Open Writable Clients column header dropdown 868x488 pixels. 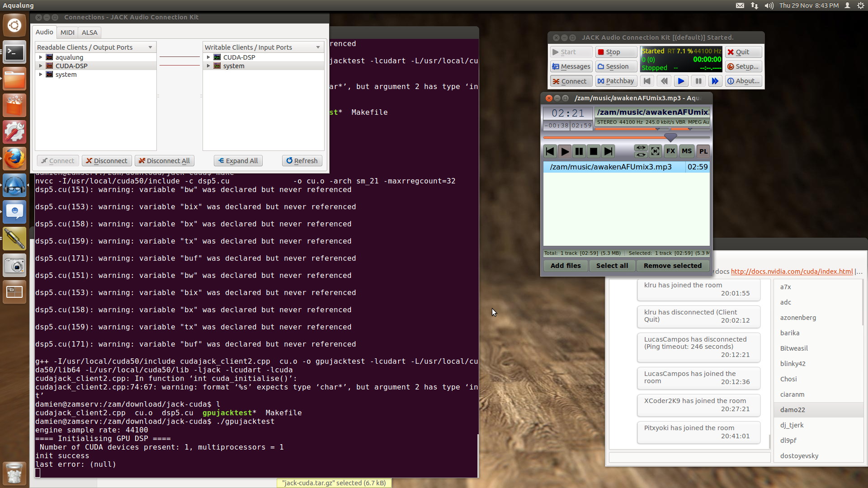coord(318,47)
